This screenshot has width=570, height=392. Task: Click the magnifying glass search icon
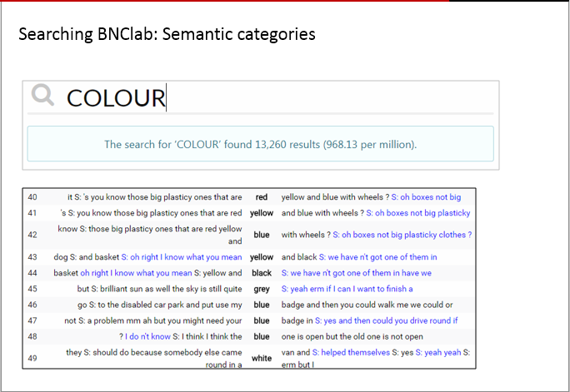pos(42,97)
